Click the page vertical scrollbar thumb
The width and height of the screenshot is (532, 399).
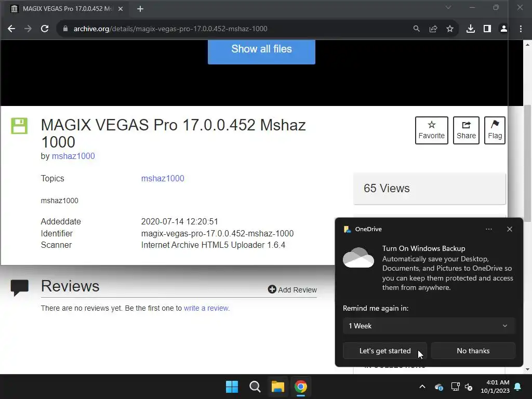(x=528, y=163)
